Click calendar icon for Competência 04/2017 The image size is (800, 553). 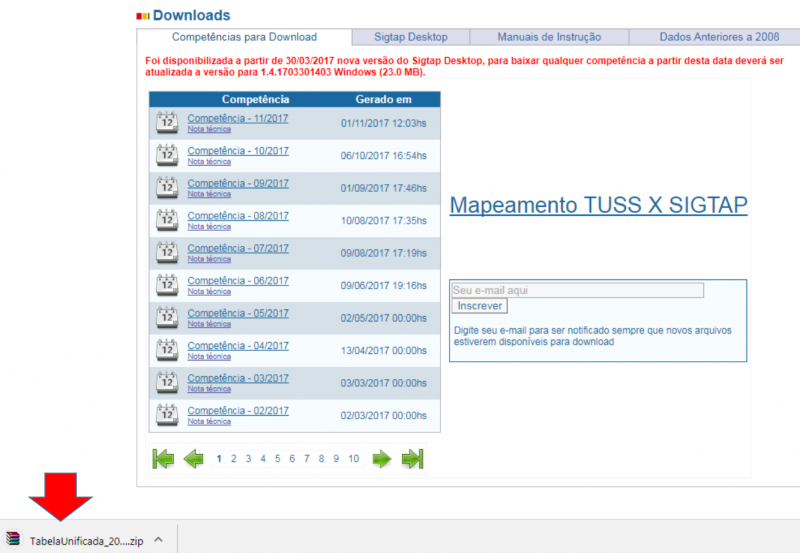[167, 350]
